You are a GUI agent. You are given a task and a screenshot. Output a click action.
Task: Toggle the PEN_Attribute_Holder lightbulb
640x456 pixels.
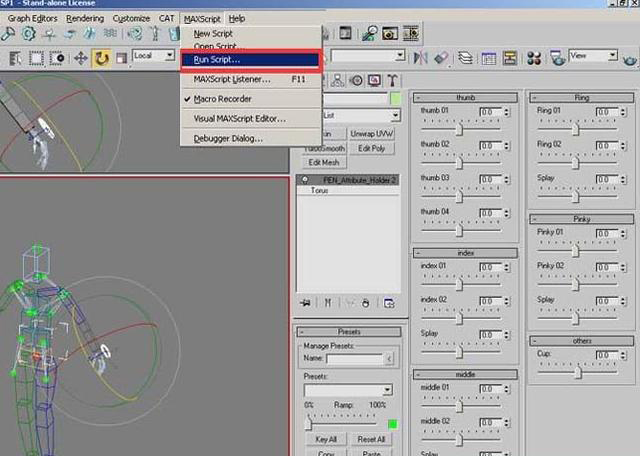(x=304, y=180)
